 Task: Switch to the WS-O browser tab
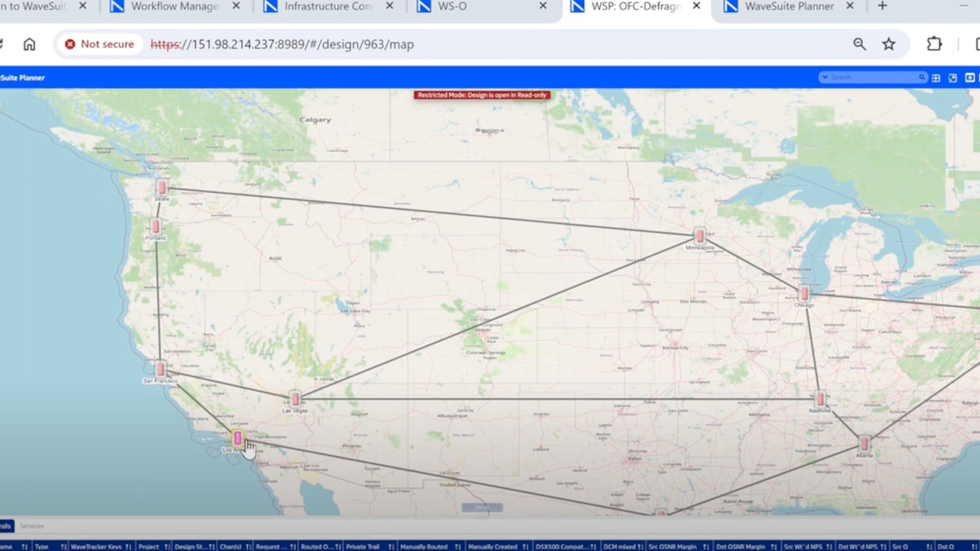point(452,6)
